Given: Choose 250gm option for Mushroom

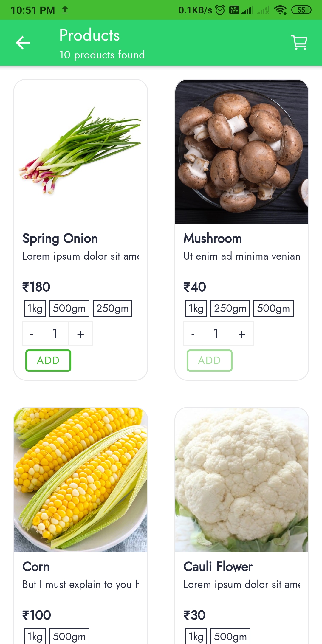Looking at the screenshot, I should [230, 308].
